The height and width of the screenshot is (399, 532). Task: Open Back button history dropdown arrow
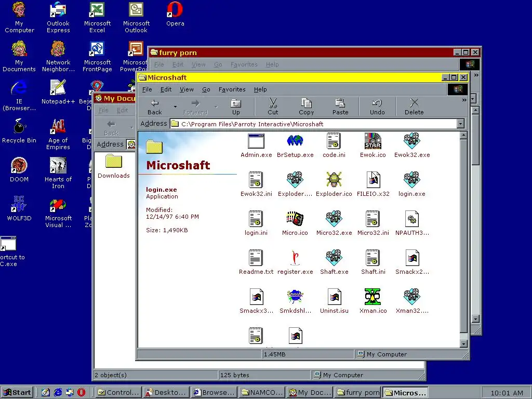pos(175,107)
